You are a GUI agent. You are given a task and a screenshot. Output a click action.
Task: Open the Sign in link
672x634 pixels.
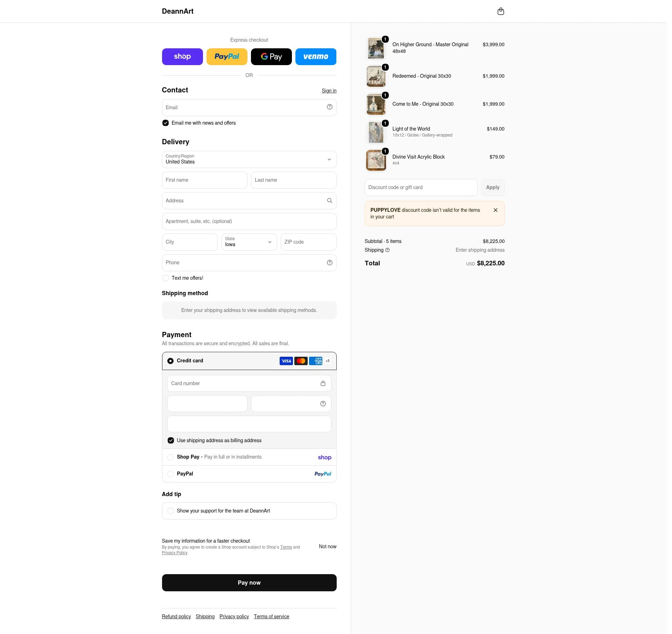click(329, 91)
